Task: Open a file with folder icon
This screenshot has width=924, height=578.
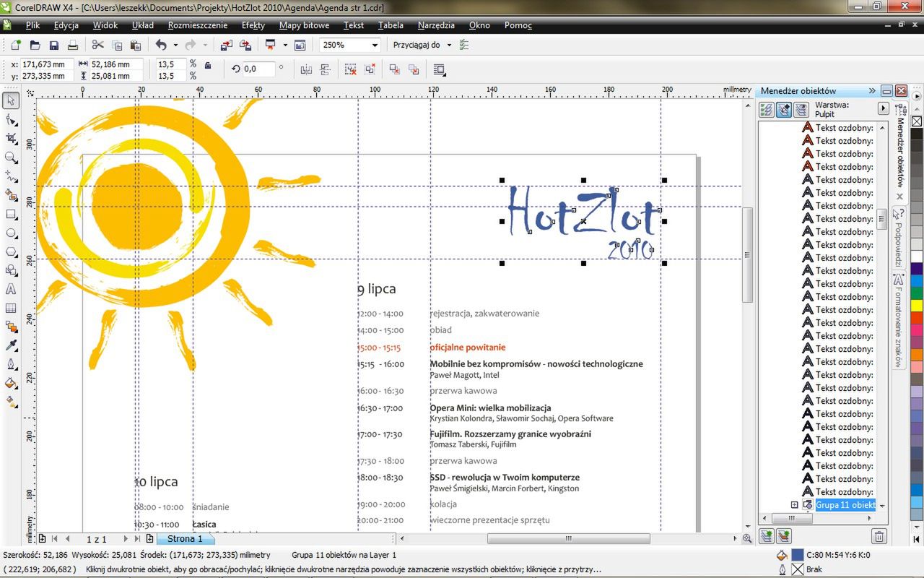Action: click(35, 45)
